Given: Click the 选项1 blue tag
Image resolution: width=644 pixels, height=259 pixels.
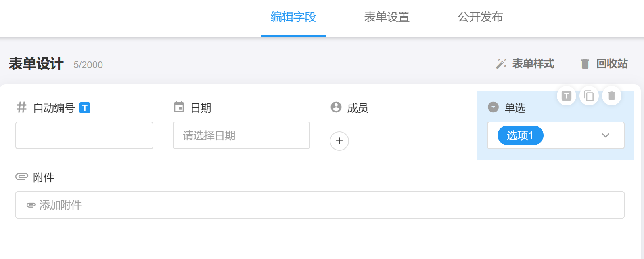Looking at the screenshot, I should [x=520, y=135].
